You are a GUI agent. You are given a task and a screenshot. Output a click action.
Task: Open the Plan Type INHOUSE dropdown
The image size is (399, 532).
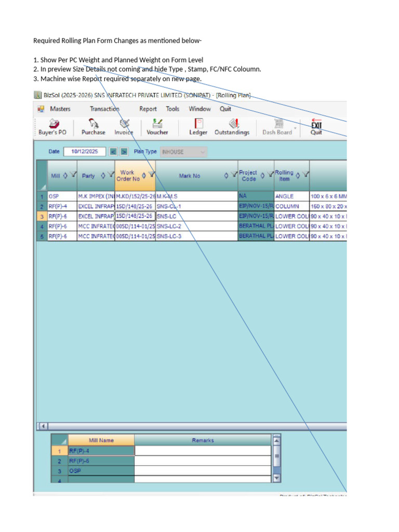click(183, 152)
